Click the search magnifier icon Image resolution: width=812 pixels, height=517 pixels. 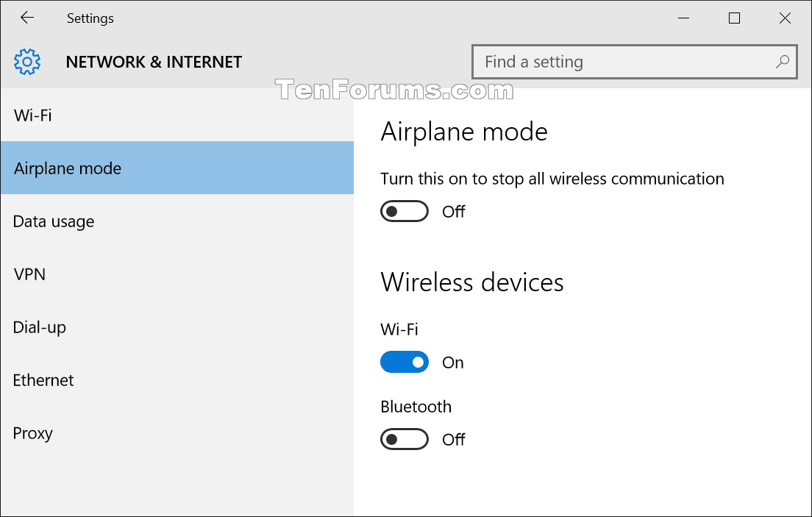pos(783,62)
